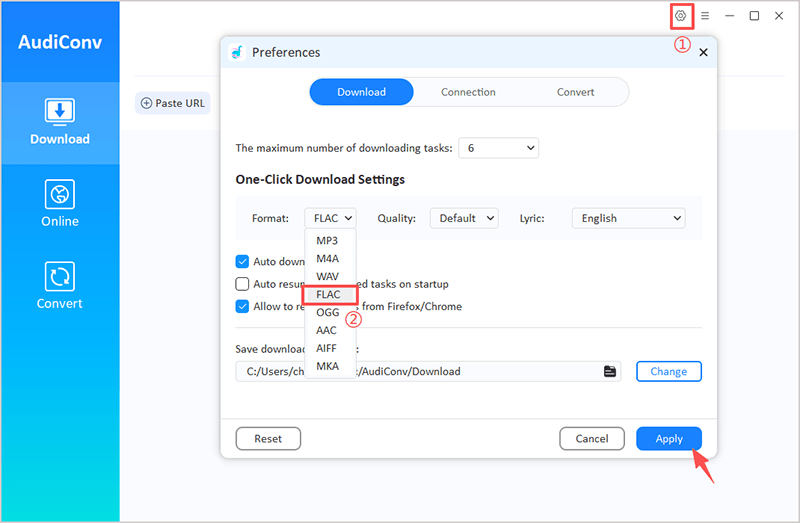Open settings via the gear icon

pos(681,16)
